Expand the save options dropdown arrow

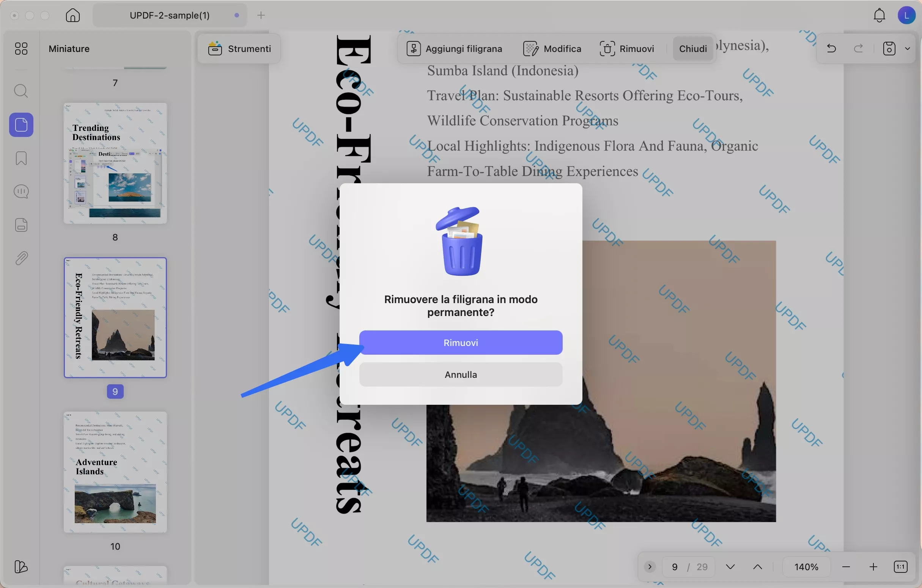point(908,49)
